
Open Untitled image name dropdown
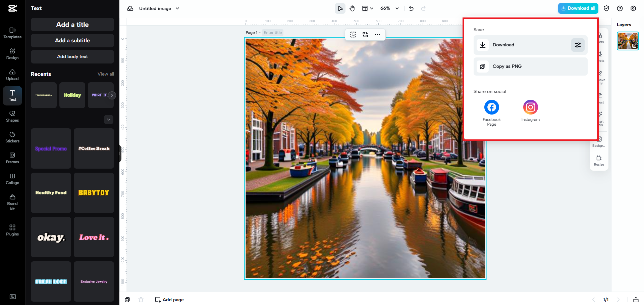pyautogui.click(x=177, y=8)
